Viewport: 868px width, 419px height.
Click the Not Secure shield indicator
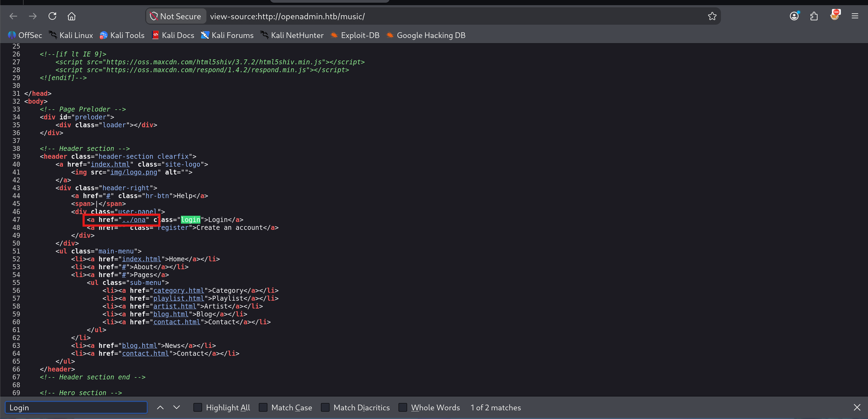pos(176,16)
